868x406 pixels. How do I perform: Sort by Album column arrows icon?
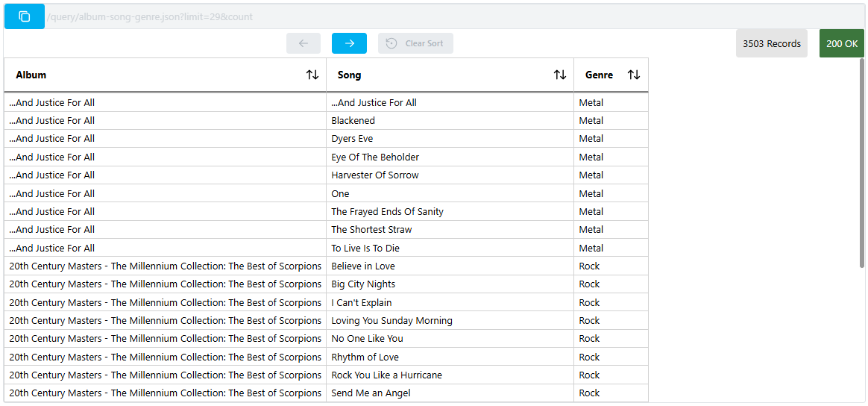pos(312,75)
